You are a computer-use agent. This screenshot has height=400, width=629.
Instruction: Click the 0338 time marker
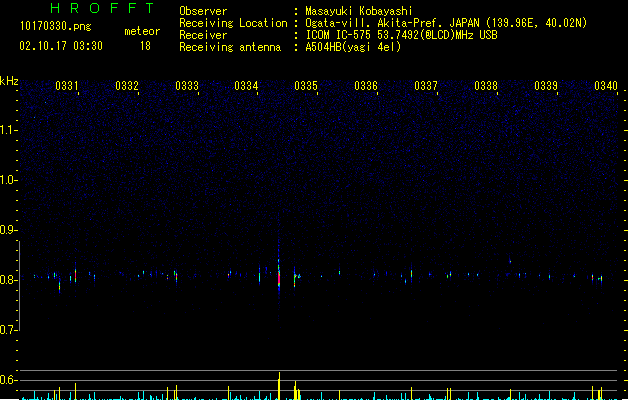[486, 86]
